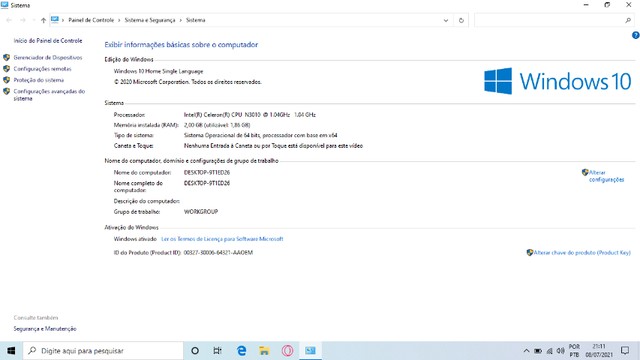Click Alterar configurações link
Screen dimensions: 640x360
(x=606, y=176)
